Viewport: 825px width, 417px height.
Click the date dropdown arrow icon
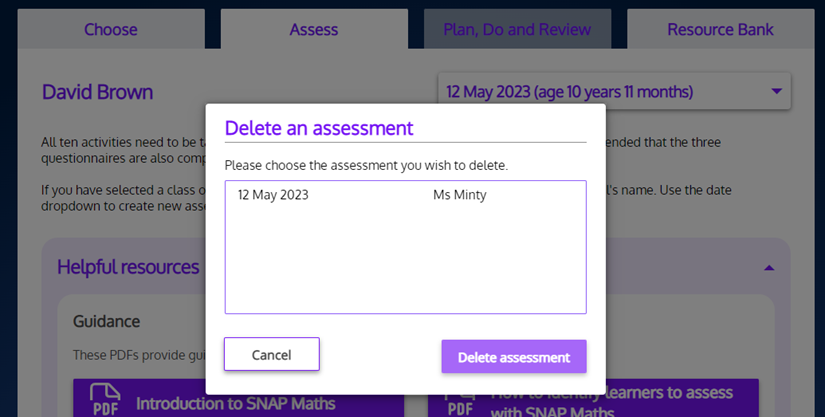click(x=776, y=91)
